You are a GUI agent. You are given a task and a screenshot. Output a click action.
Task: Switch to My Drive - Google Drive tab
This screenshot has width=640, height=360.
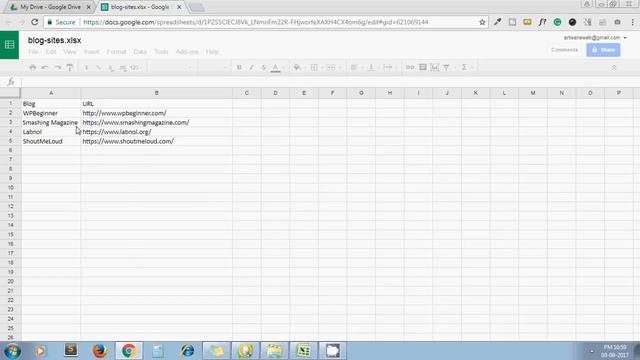tap(50, 7)
